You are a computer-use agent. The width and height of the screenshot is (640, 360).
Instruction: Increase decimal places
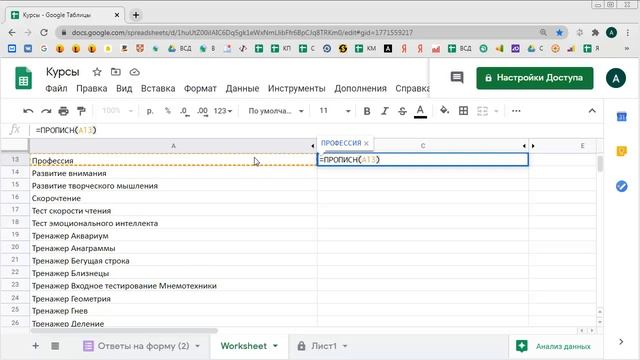tap(202, 111)
